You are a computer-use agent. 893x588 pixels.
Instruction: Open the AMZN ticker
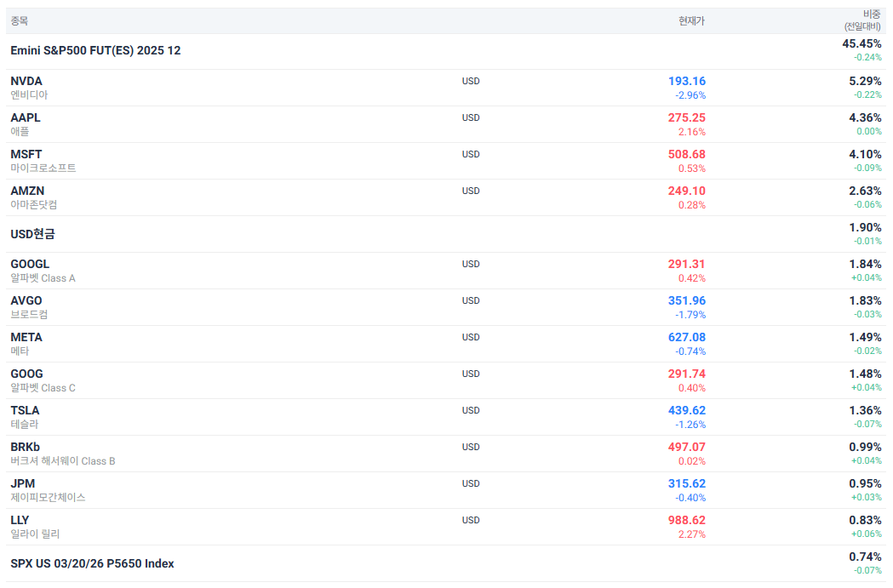pyautogui.click(x=27, y=191)
